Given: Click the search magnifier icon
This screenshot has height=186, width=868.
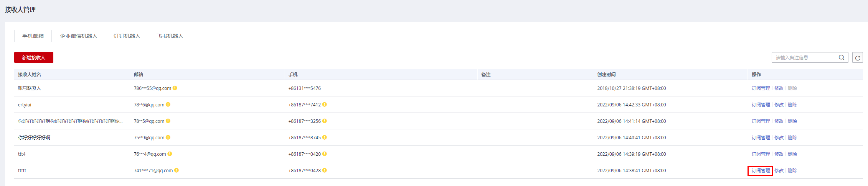Looking at the screenshot, I should coord(842,57).
